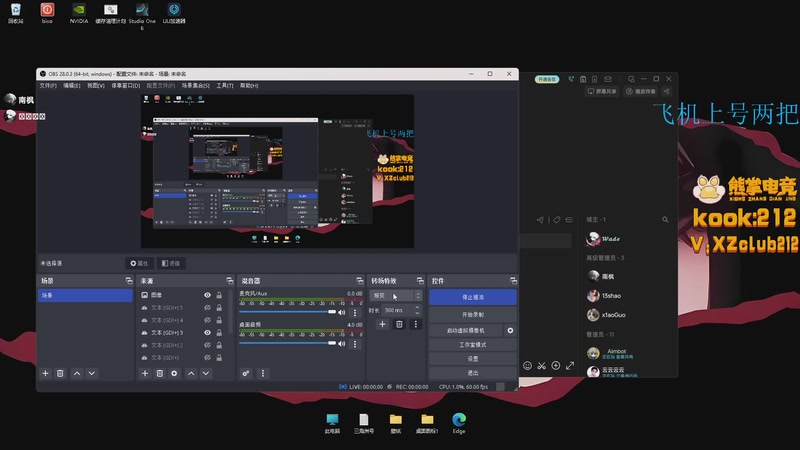The image size is (800, 450).
Task: Open OBS 设置 settings button
Action: (x=472, y=359)
